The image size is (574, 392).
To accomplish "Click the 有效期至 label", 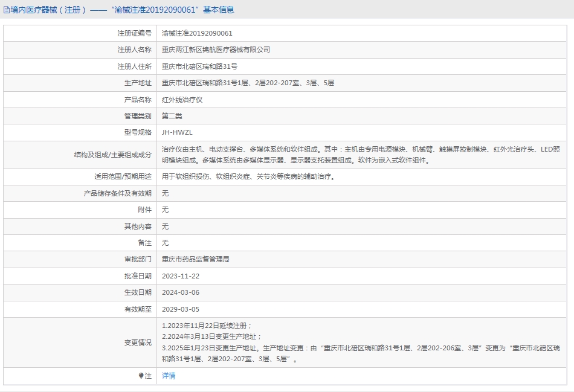I will (138, 310).
